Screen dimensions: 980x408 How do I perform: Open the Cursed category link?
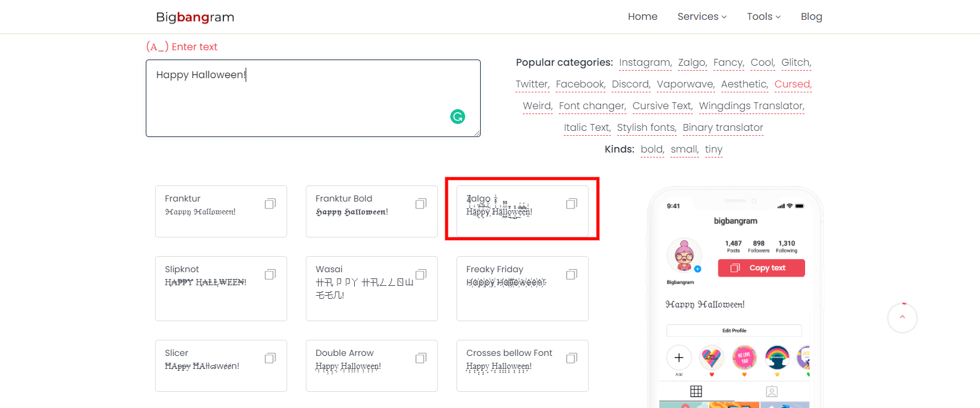(792, 84)
